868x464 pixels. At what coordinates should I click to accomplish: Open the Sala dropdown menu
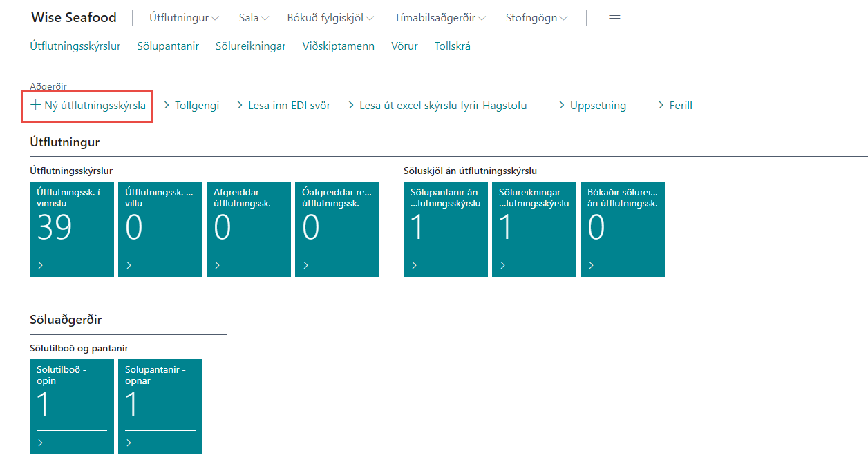(254, 18)
